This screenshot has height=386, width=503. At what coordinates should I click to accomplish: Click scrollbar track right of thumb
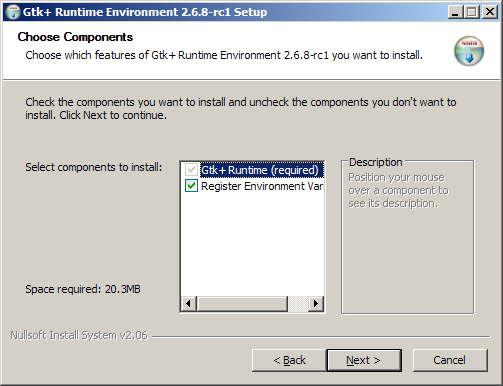298,304
